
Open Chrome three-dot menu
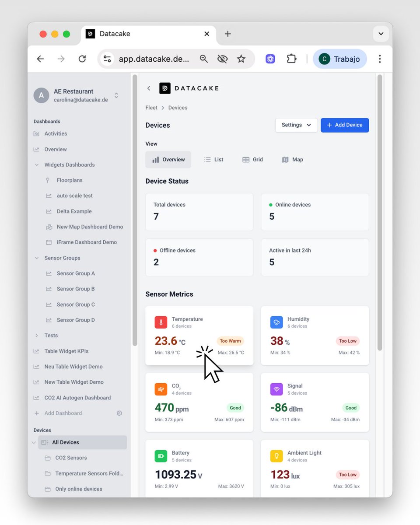point(380,59)
